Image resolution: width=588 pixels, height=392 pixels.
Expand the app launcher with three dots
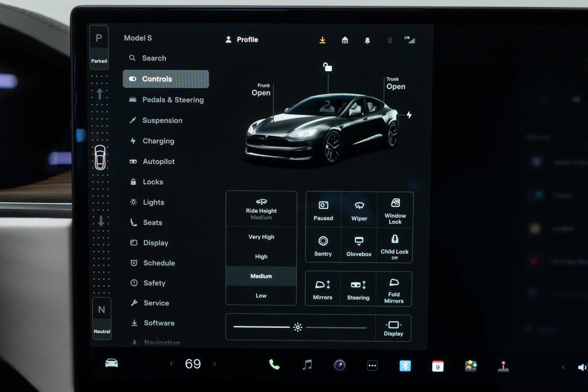pos(372,365)
